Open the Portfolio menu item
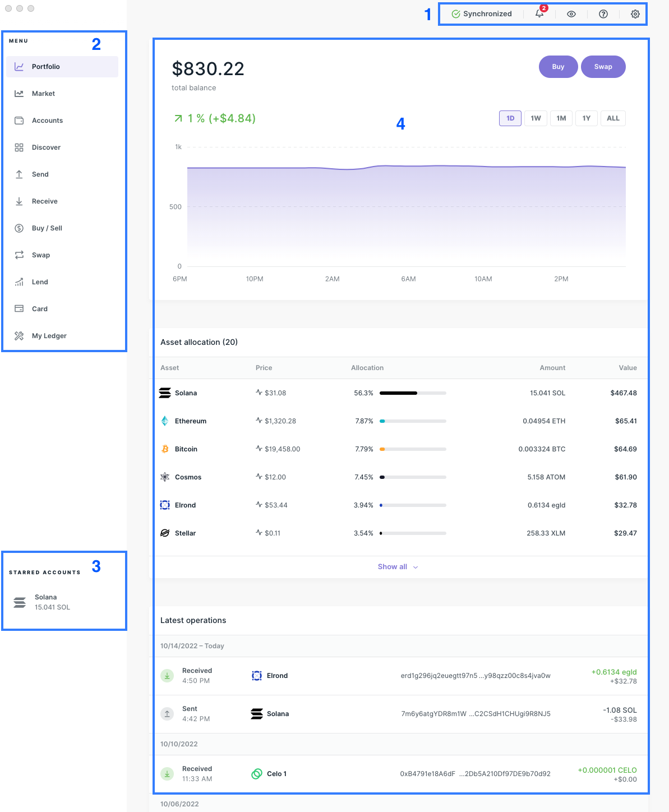 coord(62,67)
